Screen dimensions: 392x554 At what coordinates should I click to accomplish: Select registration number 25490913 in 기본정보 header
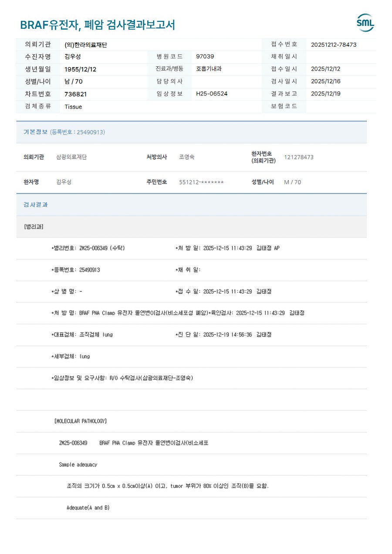(x=91, y=132)
